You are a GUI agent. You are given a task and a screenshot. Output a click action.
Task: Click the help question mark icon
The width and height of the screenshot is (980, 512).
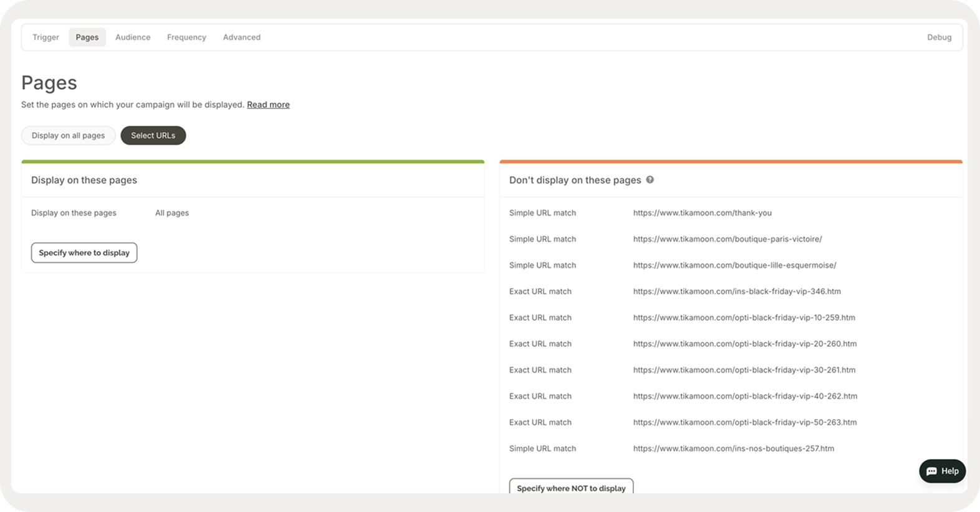(650, 180)
